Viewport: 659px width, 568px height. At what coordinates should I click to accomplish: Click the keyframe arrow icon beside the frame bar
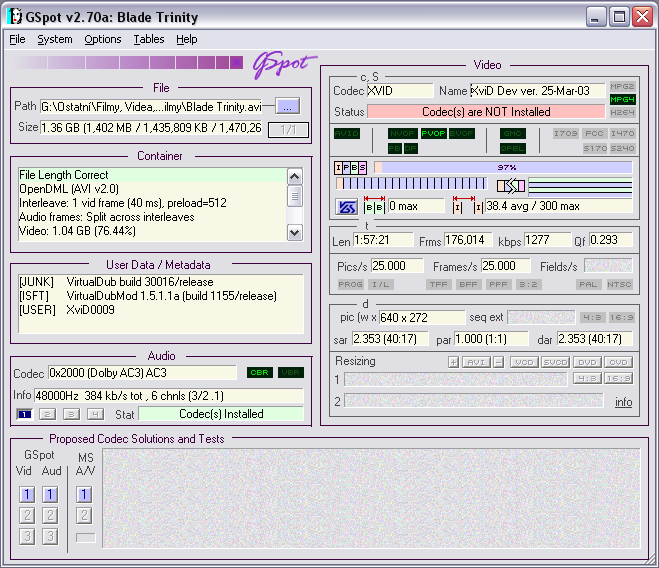tap(511, 185)
